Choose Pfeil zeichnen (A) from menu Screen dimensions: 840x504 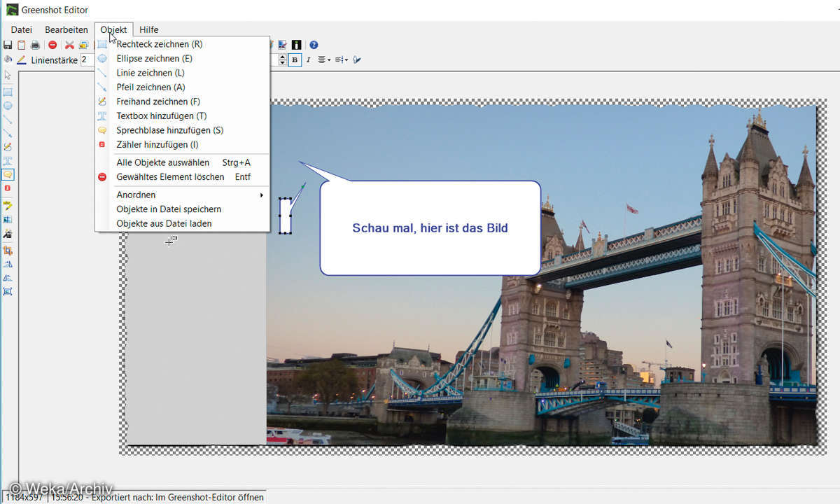point(182,87)
